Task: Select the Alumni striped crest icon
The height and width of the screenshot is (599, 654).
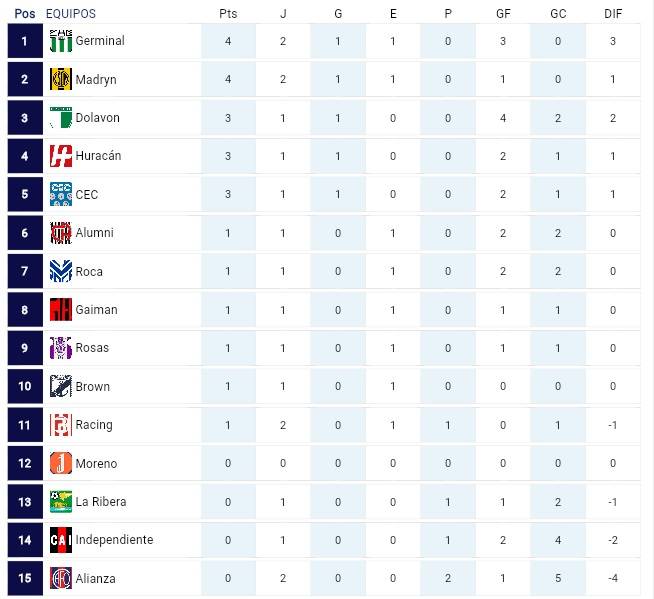Action: 61,233
